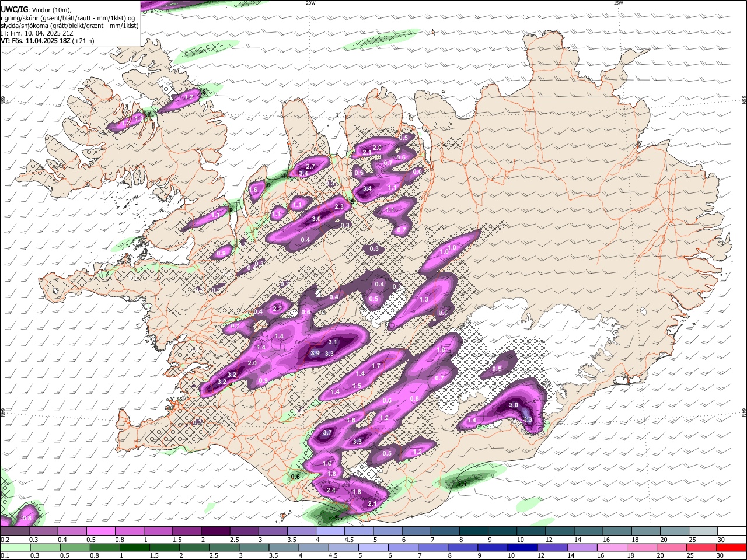The height and width of the screenshot is (560, 747).
Task: Click the navy blue 10 swatch in lower legend
Action: 522,548
